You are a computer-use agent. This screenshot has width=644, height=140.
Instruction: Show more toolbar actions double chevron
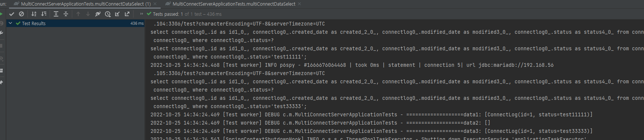(141, 14)
